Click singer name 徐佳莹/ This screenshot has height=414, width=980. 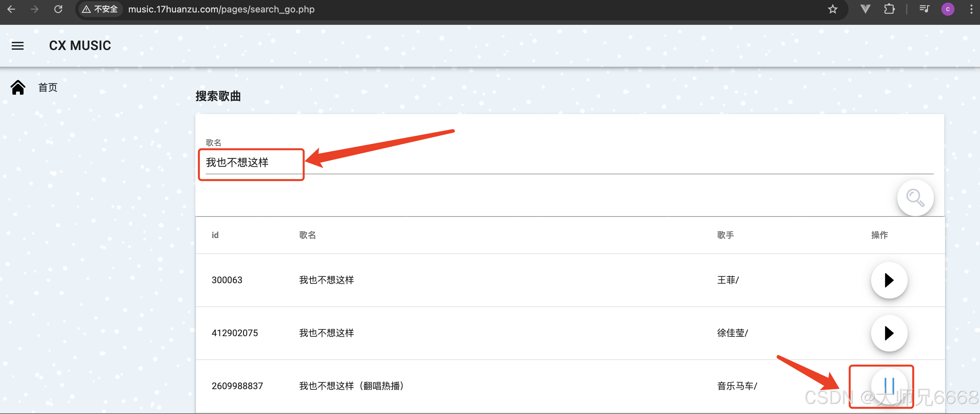pos(732,333)
